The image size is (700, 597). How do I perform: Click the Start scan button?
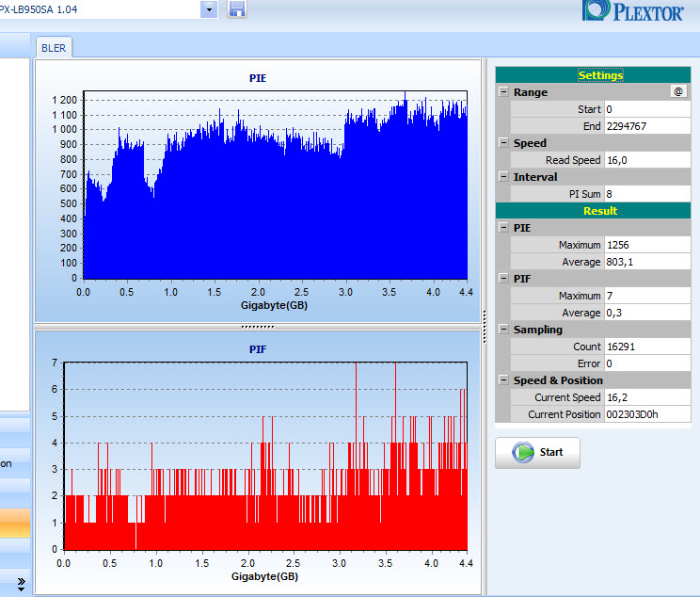click(x=537, y=453)
